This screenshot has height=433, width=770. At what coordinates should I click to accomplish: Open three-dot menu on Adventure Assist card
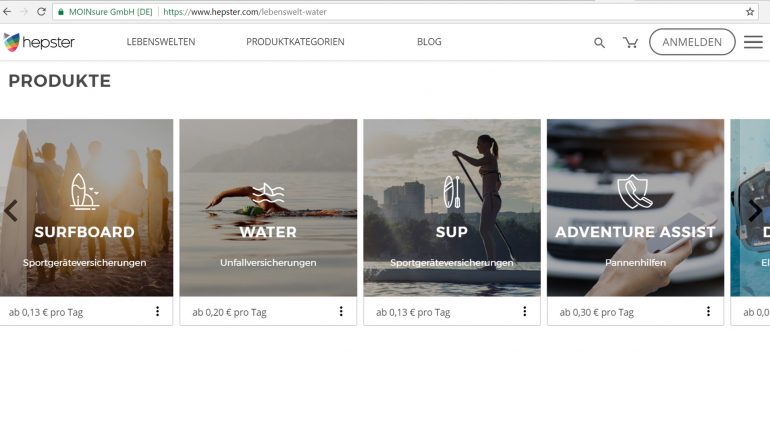click(x=709, y=311)
